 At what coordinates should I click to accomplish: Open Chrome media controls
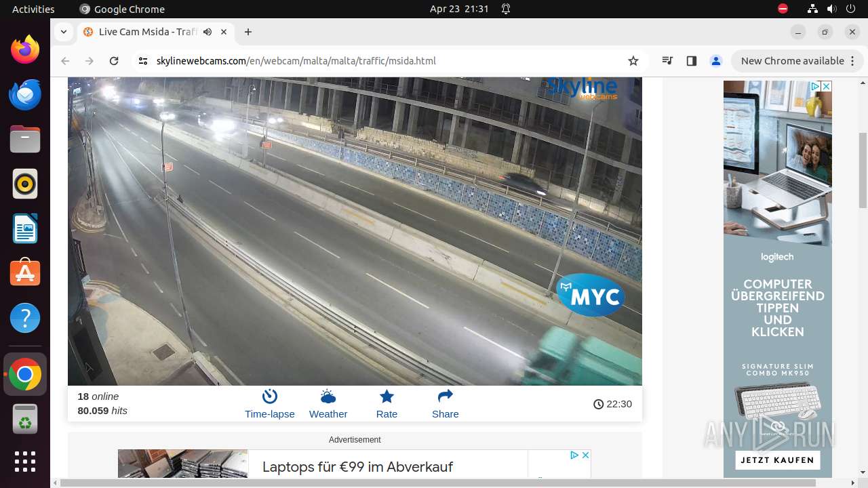pos(667,61)
